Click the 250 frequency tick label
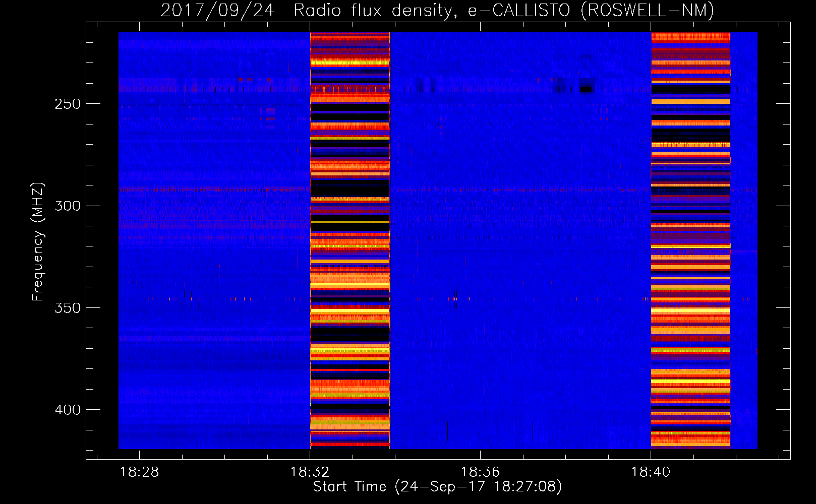 [x=68, y=104]
